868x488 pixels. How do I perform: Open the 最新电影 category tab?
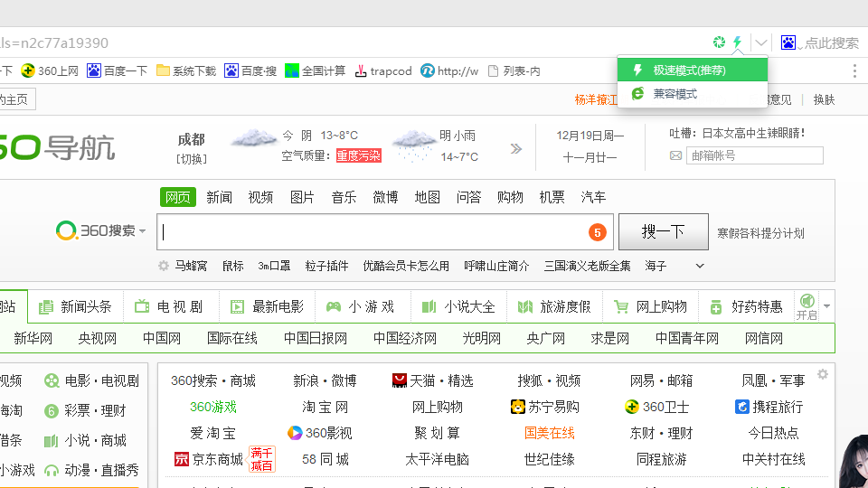click(x=268, y=306)
